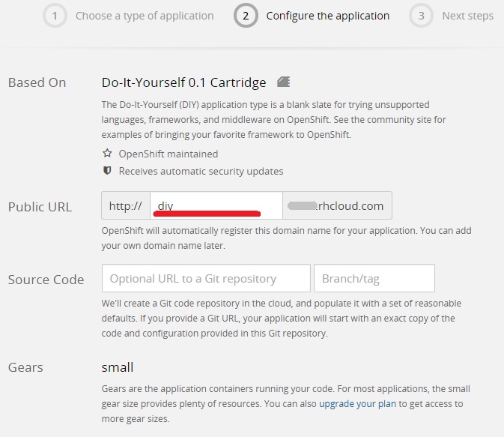This screenshot has height=437, width=504.
Task: Click into the Branch/tag input box
Action: click(x=374, y=278)
